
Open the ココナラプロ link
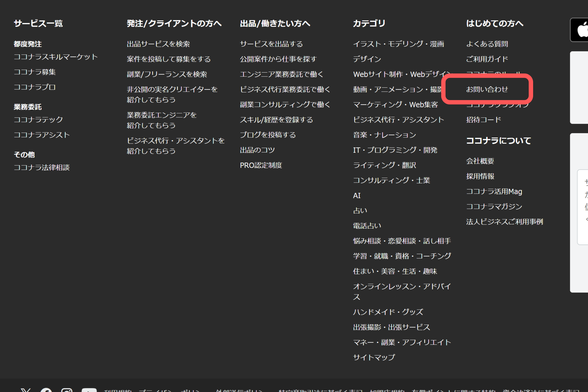click(x=35, y=87)
